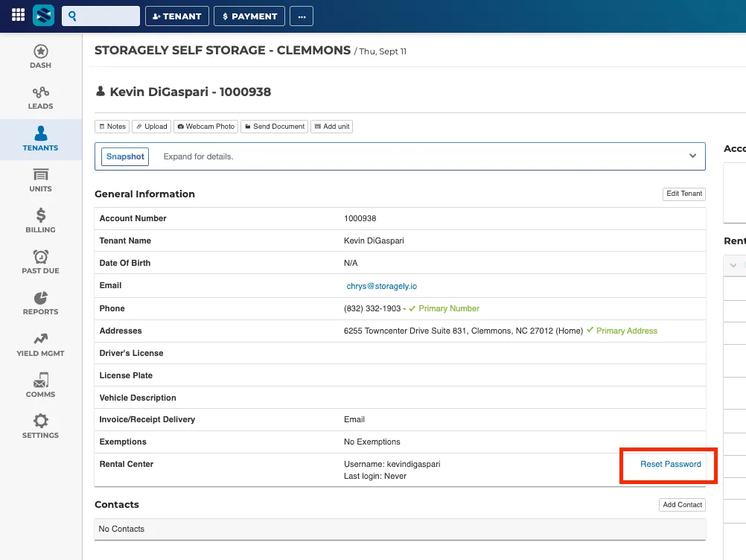Click the phone number (832) 332-1903
This screenshot has width=746, height=560.
click(372, 309)
